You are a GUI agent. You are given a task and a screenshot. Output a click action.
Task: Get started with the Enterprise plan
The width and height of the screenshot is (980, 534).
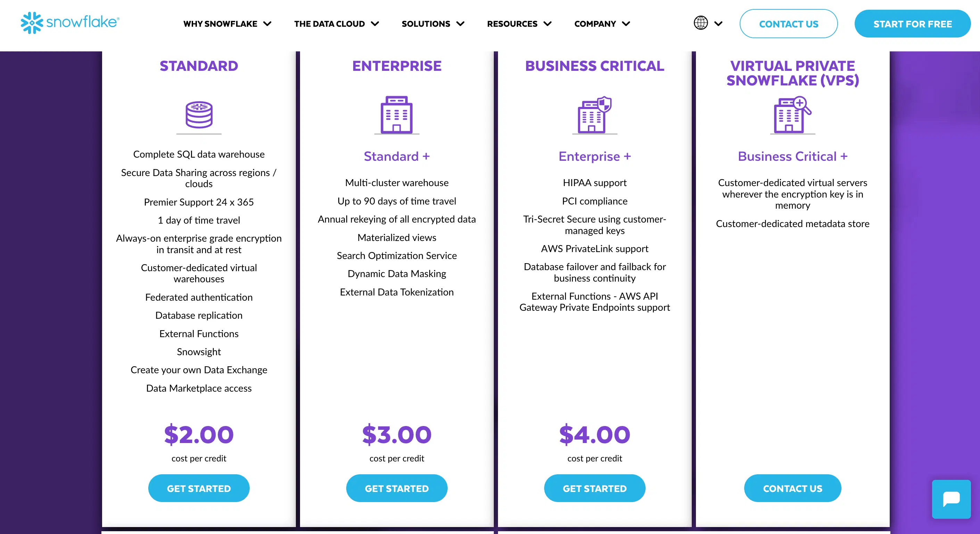(397, 488)
